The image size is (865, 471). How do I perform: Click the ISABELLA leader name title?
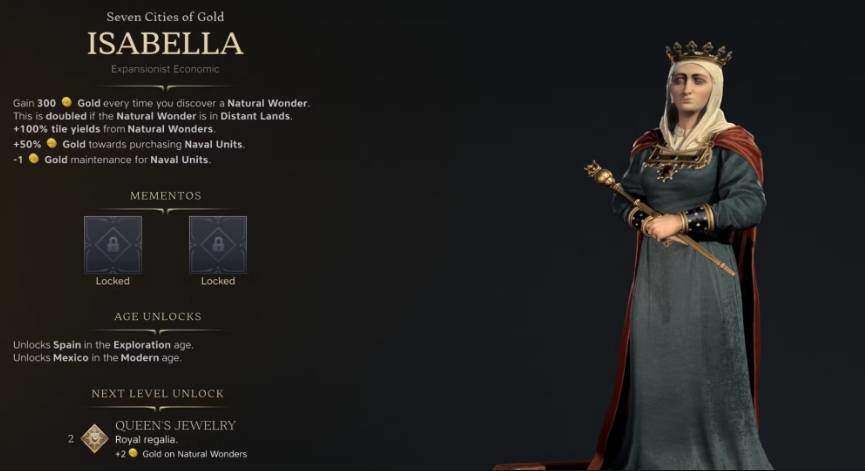pos(165,44)
